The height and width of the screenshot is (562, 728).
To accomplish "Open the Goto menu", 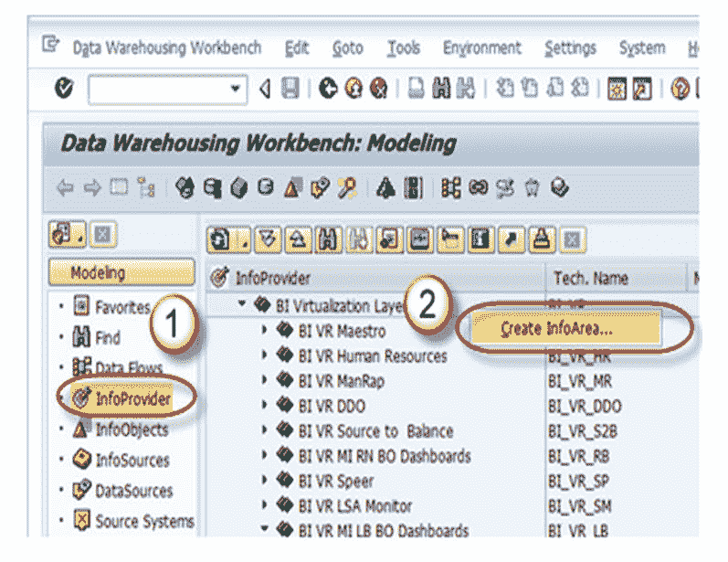I will [x=348, y=48].
